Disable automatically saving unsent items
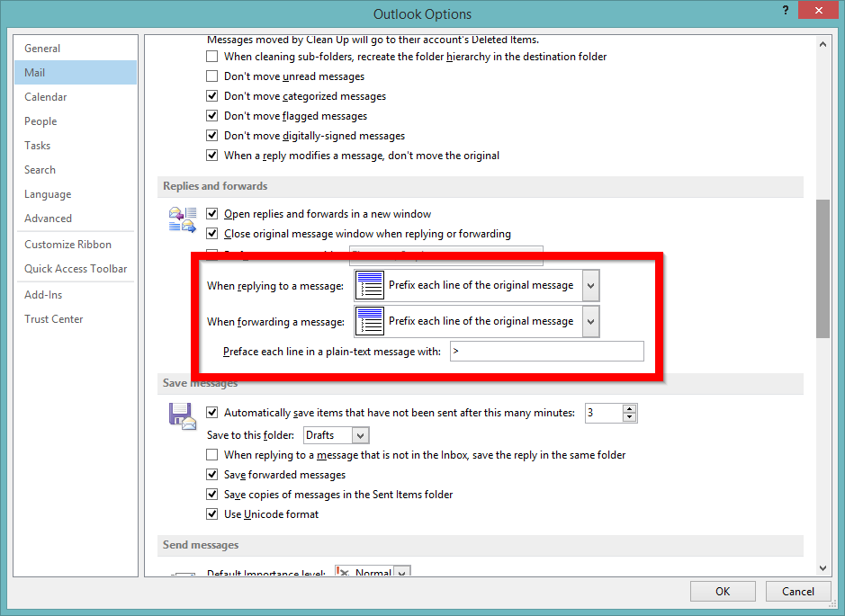 212,413
